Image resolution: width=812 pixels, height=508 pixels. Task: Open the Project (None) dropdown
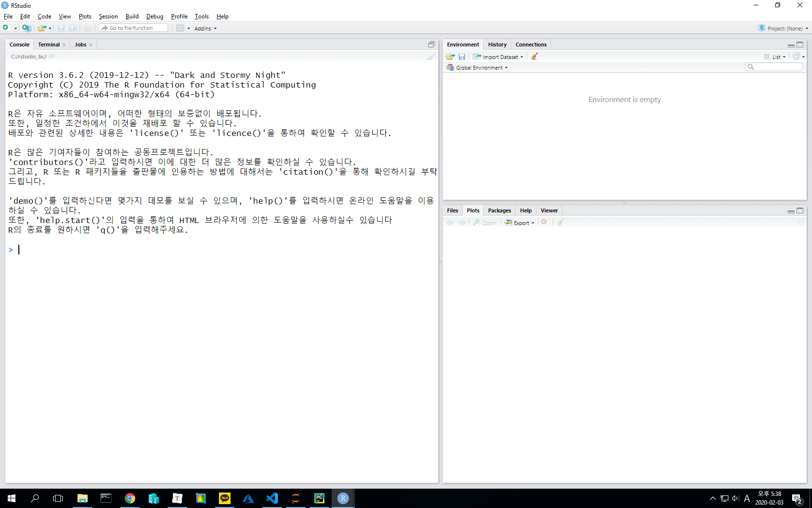click(783, 29)
